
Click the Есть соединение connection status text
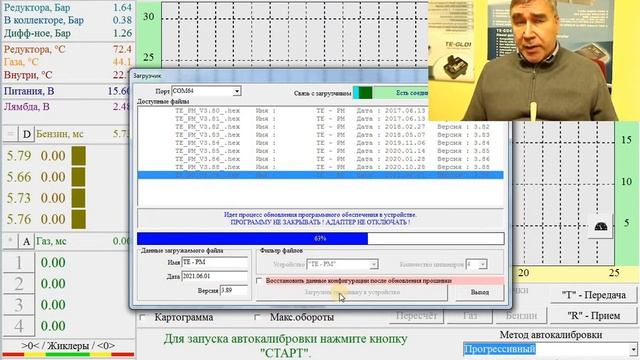[412, 93]
